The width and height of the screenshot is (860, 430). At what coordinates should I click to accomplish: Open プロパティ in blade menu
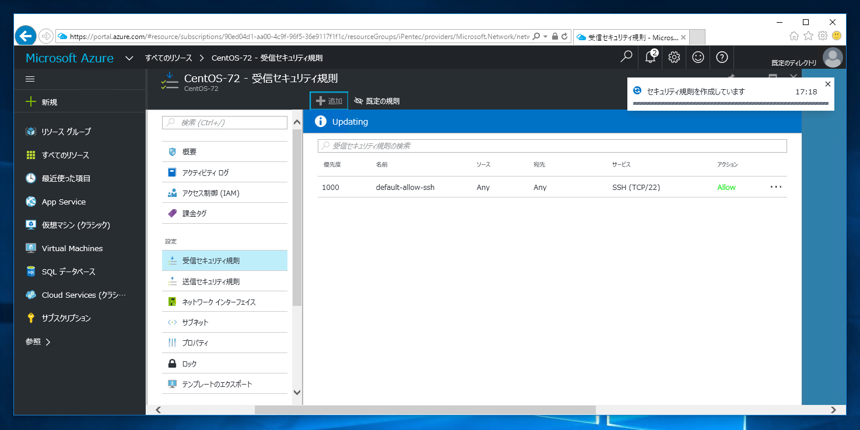(225, 343)
